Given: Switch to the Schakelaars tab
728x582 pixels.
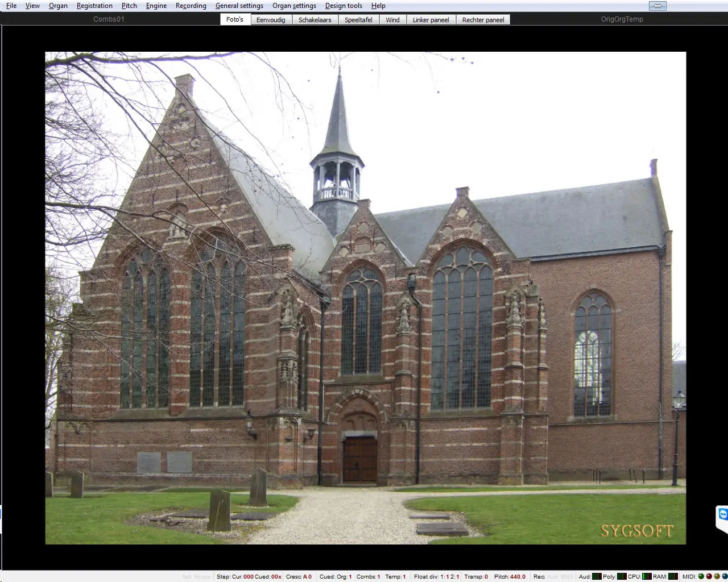Looking at the screenshot, I should [315, 20].
